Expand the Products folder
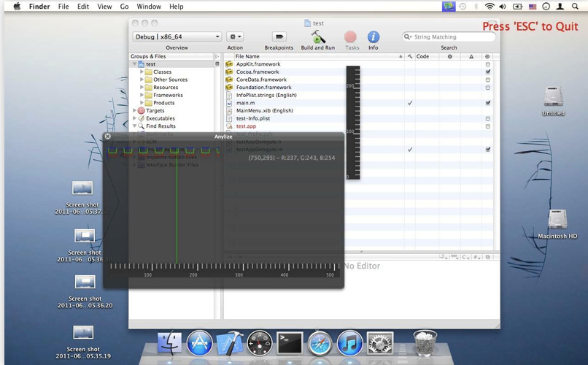Screen dimensions: 588x365 click(x=142, y=103)
